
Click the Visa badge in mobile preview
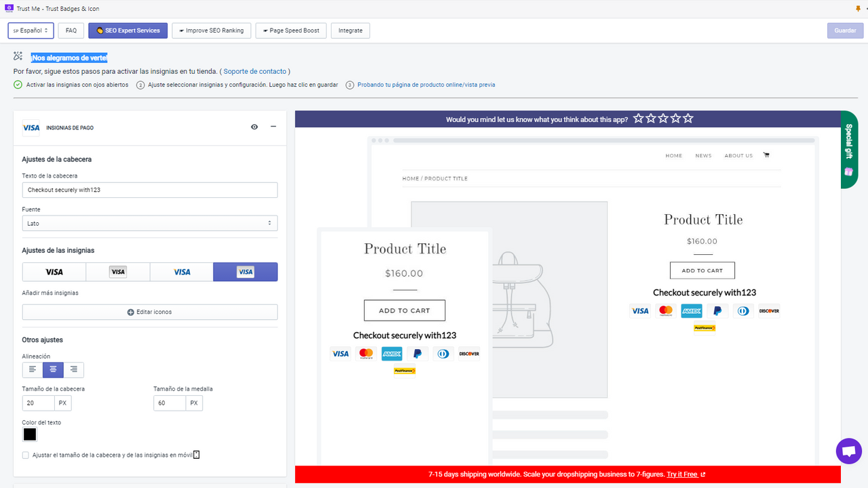(x=340, y=354)
